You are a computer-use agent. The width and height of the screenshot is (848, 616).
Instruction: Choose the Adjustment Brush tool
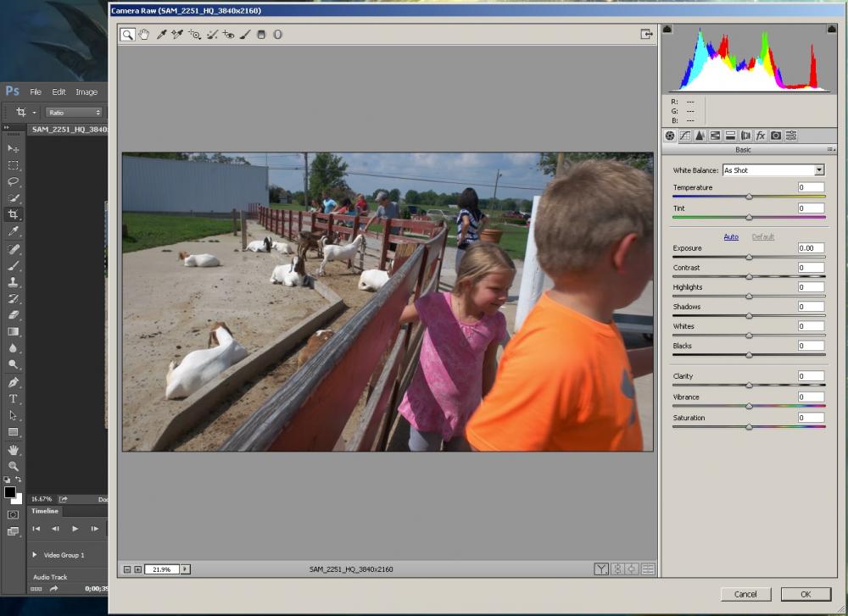coord(245,35)
